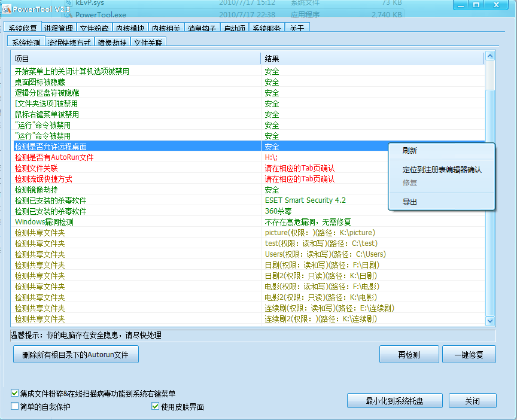
Task: Click scrollbar up arrow in results list
Action: (490, 56)
